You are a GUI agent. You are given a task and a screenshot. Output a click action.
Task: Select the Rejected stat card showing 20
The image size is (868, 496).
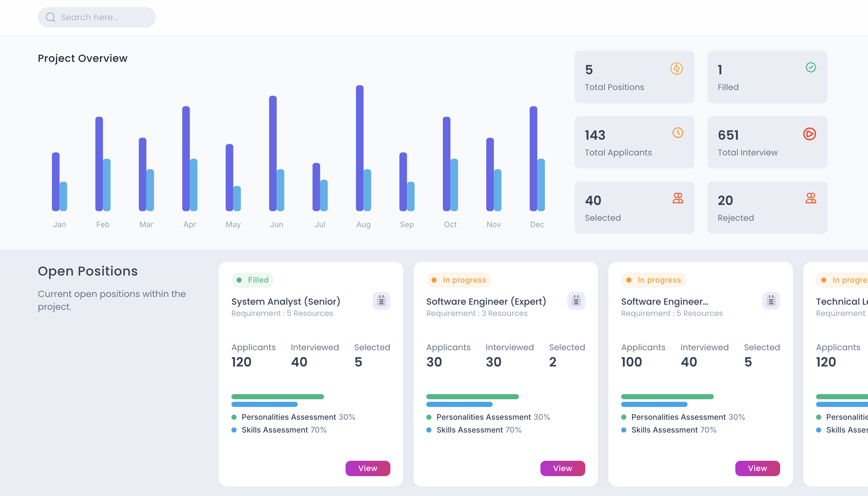tap(767, 208)
